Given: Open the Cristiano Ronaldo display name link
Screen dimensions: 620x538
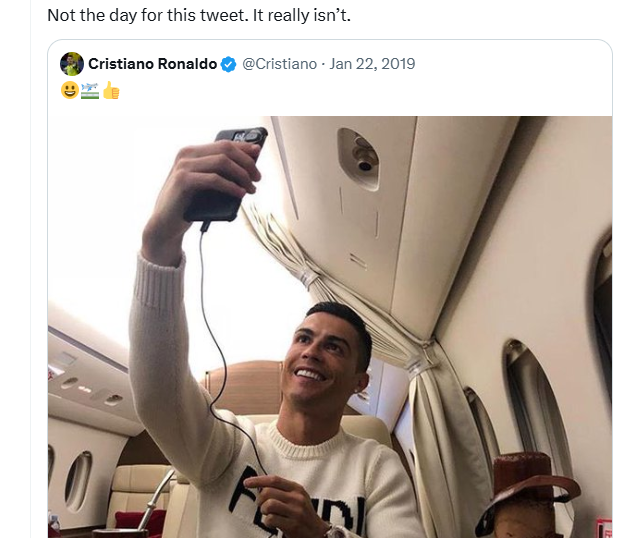Looking at the screenshot, I should (x=152, y=64).
